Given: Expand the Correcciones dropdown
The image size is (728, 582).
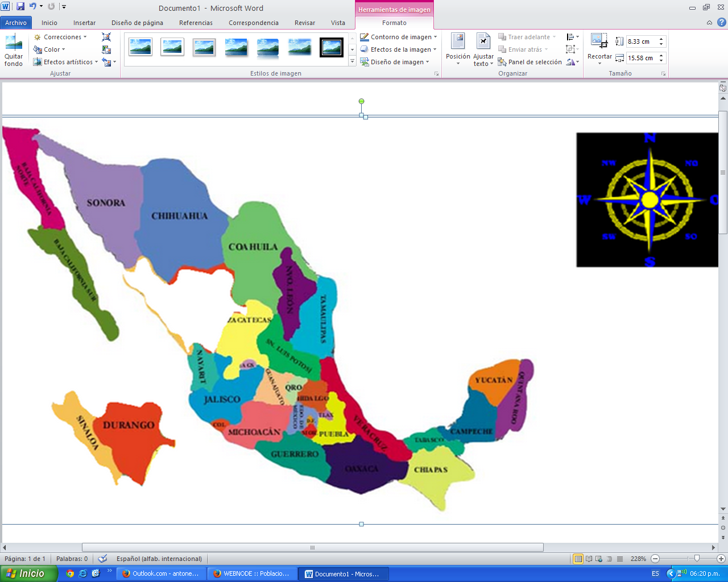Looking at the screenshot, I should click(x=61, y=37).
